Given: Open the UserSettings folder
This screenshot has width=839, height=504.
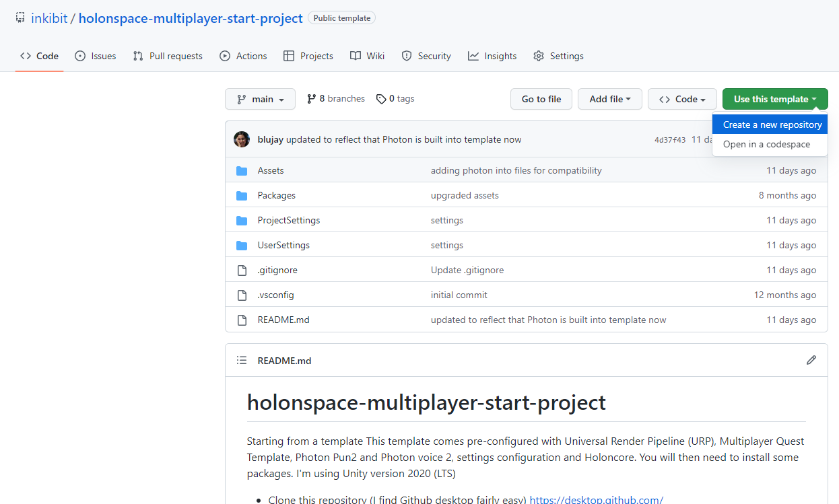Looking at the screenshot, I should point(283,245).
